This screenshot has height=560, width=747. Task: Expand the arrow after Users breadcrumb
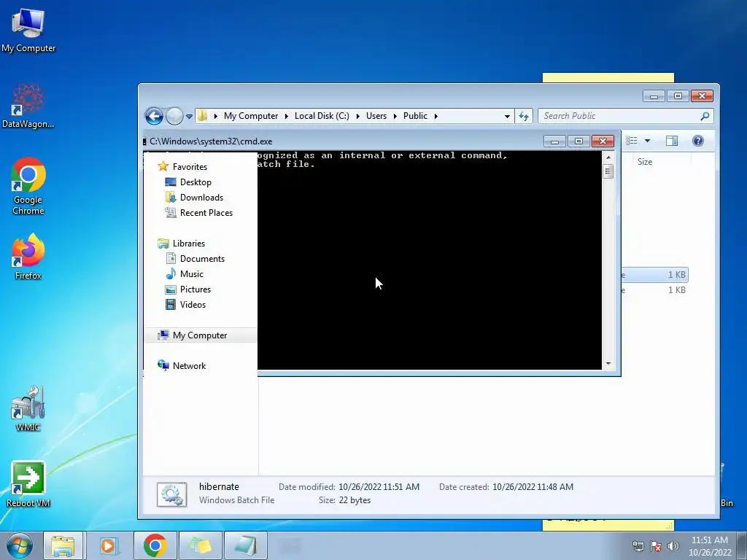[x=395, y=116]
